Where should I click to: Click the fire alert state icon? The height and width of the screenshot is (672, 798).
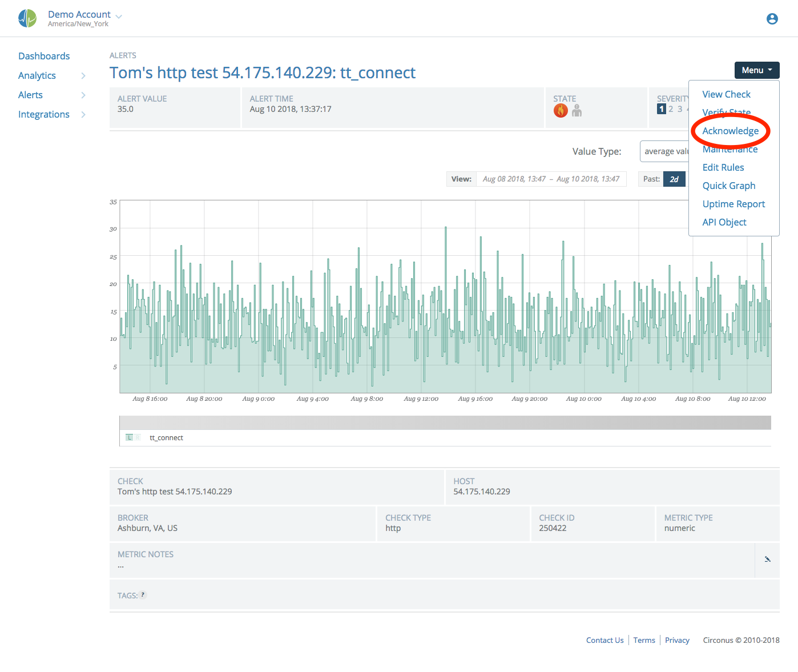tap(561, 110)
